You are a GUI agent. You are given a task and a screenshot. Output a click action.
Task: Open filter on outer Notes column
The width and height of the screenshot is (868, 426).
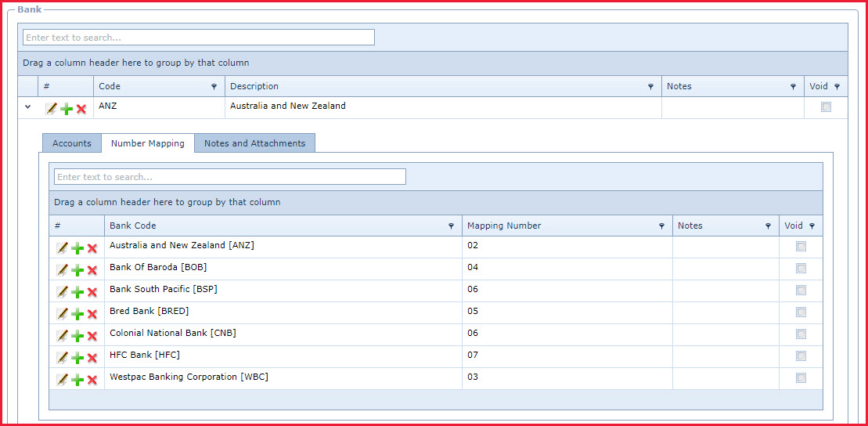point(793,87)
